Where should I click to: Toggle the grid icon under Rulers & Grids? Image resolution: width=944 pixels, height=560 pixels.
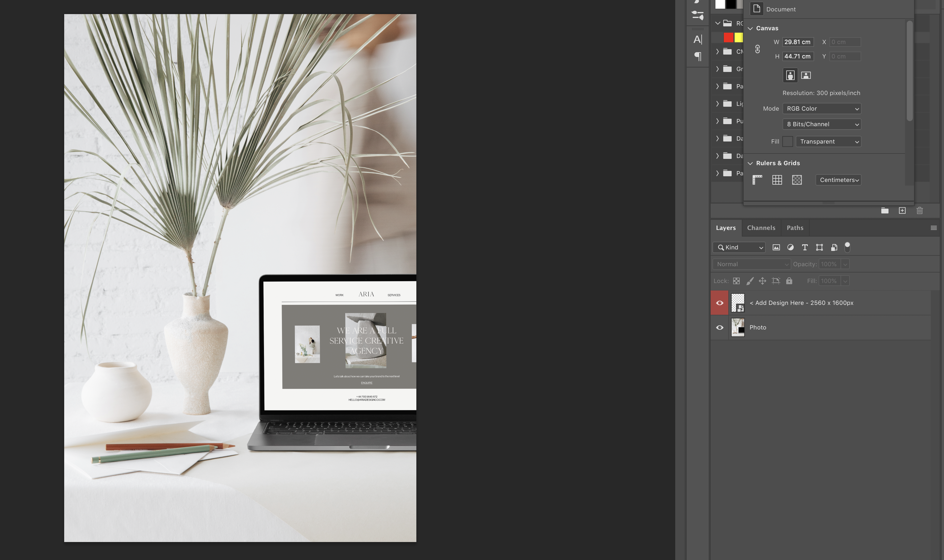tap(777, 180)
